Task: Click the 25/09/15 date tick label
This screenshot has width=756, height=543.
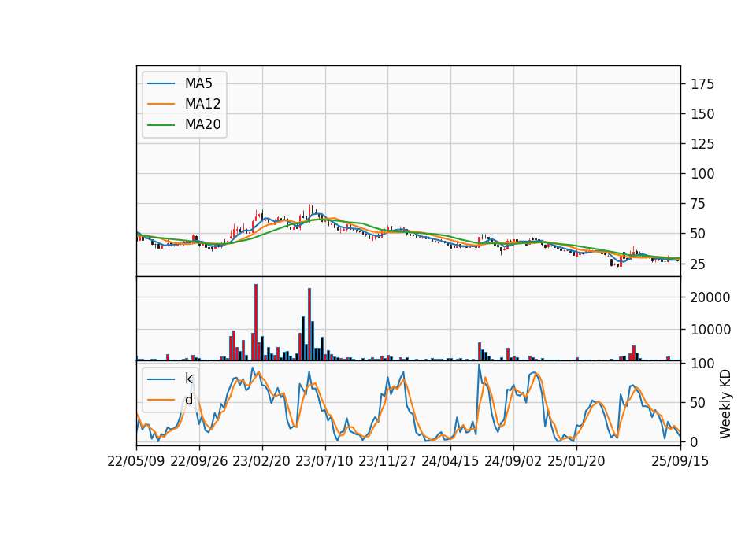Action: [x=680, y=461]
